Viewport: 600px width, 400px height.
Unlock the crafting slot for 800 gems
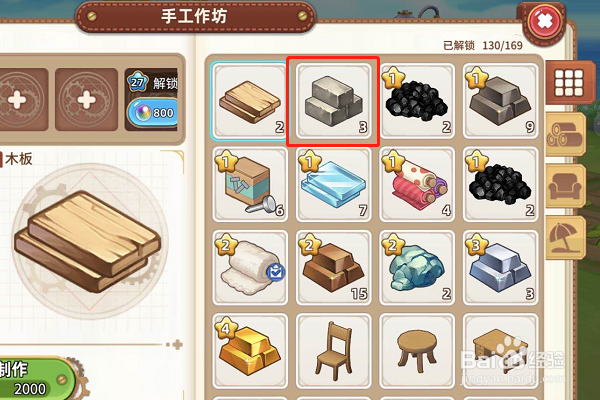pyautogui.click(x=152, y=113)
